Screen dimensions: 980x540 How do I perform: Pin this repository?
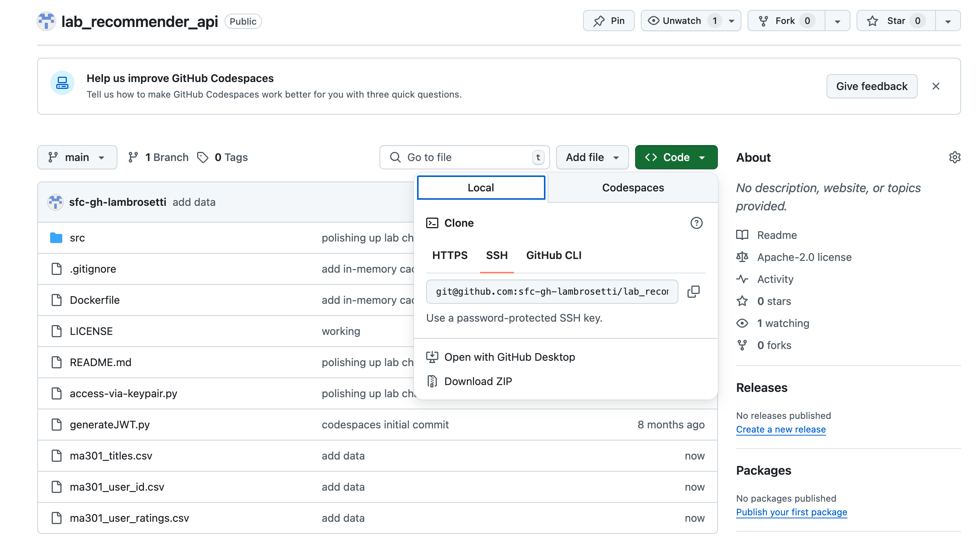(609, 21)
